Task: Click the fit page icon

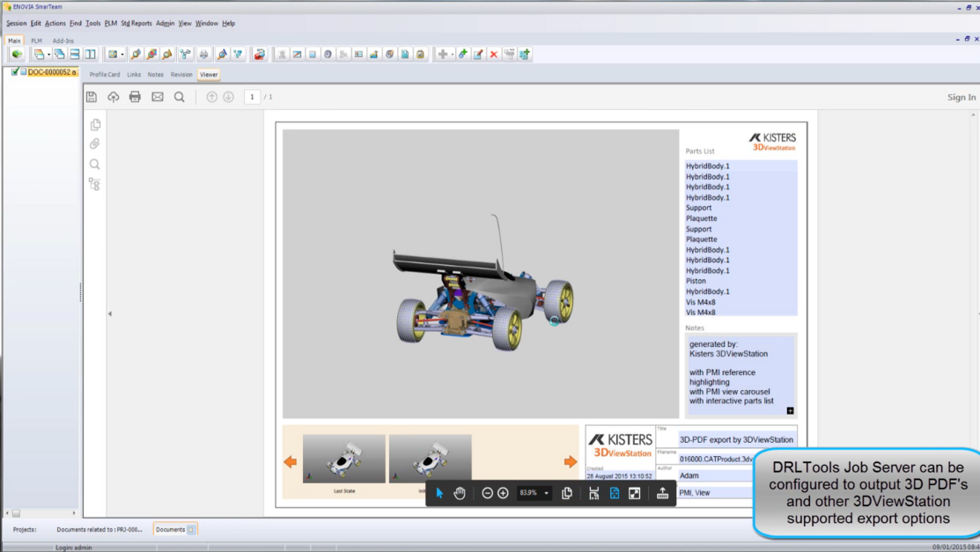Action: tap(615, 493)
